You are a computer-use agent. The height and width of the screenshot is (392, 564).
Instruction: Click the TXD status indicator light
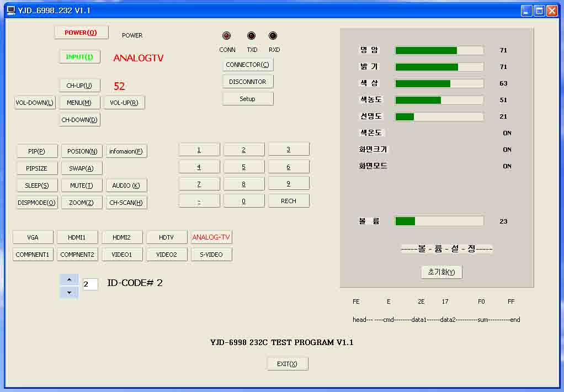(252, 36)
